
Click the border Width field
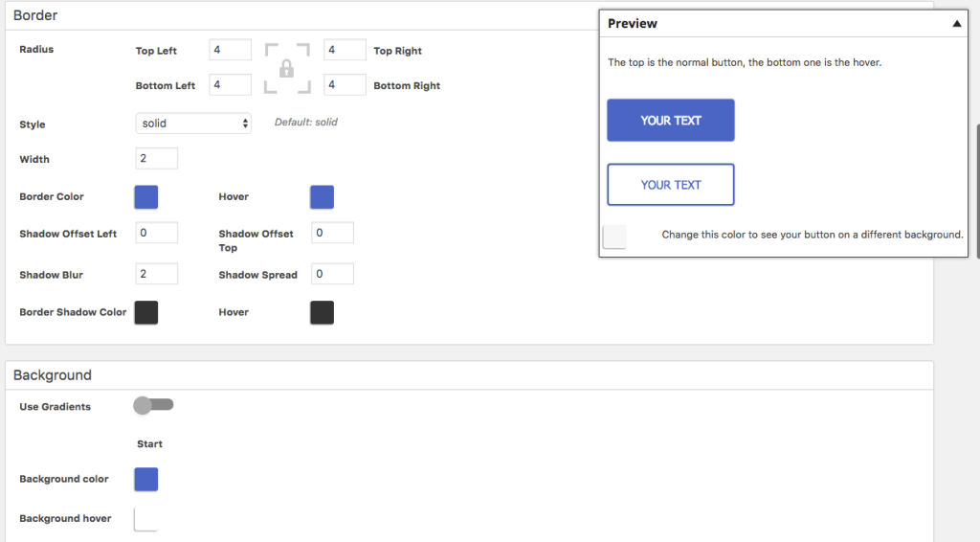(156, 159)
